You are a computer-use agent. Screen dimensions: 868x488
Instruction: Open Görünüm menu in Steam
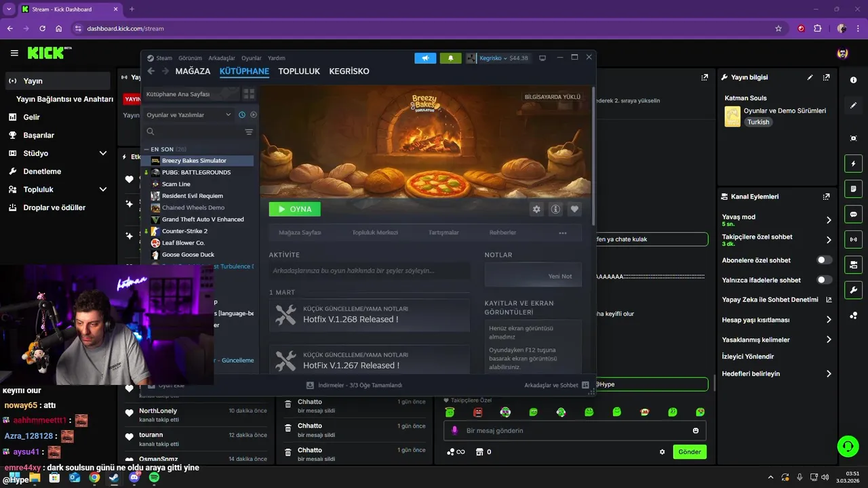coord(190,58)
